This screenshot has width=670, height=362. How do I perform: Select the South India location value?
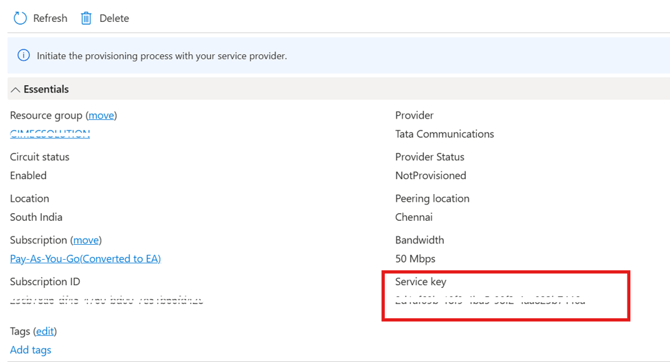(x=36, y=217)
